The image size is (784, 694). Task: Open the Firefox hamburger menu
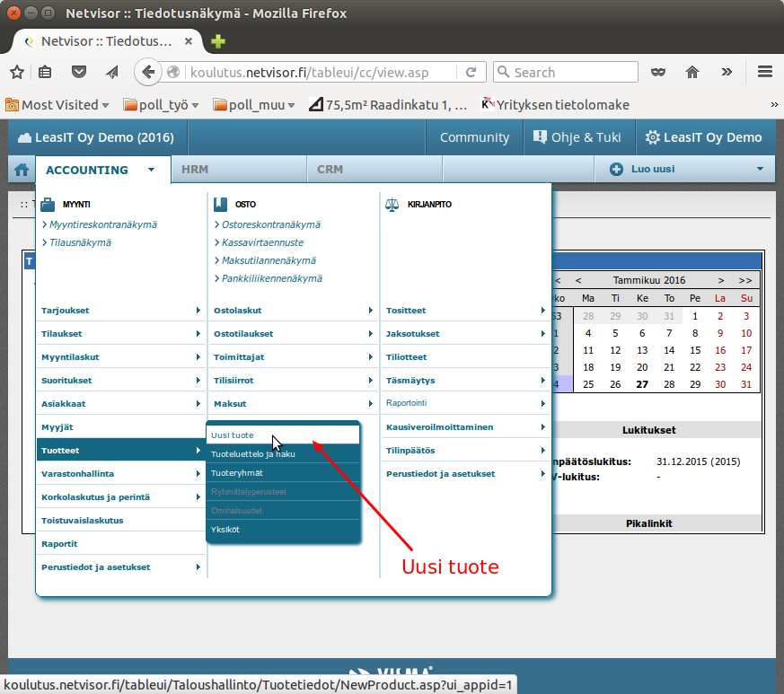[764, 72]
